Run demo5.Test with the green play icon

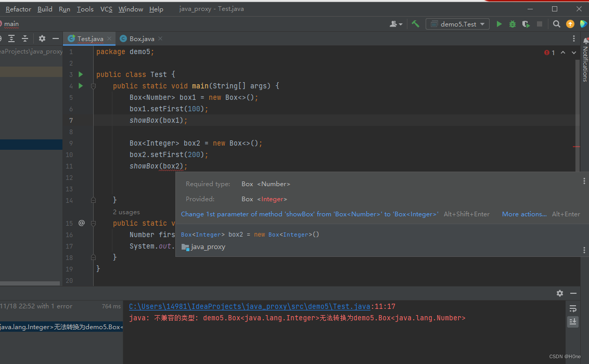click(x=499, y=24)
